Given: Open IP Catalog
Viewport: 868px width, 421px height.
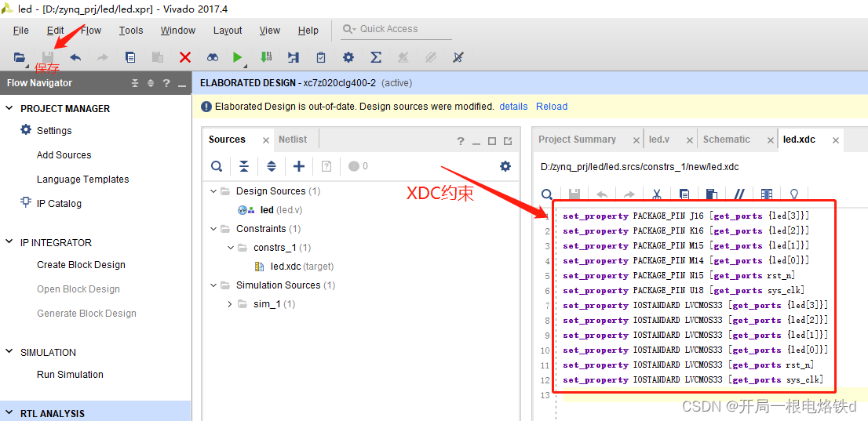Looking at the screenshot, I should coord(59,204).
